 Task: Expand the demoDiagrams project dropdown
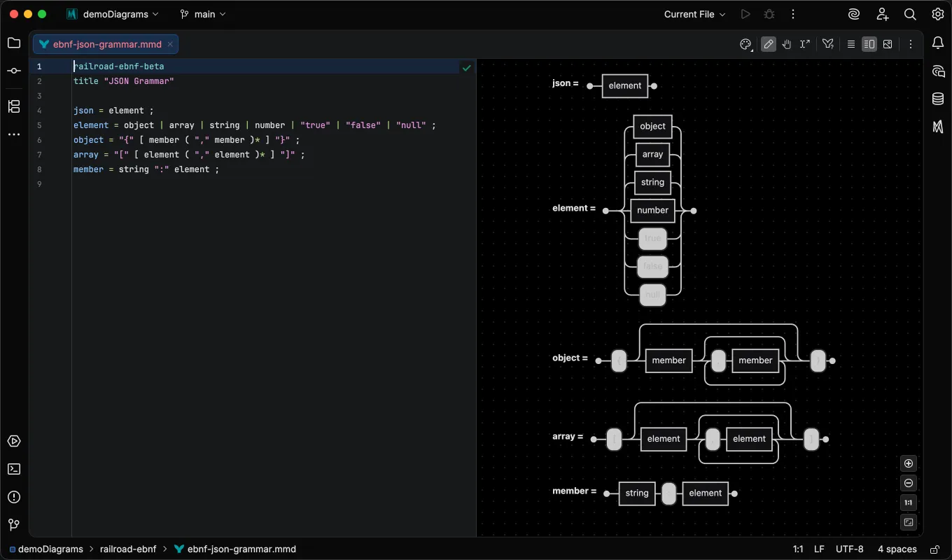point(113,14)
